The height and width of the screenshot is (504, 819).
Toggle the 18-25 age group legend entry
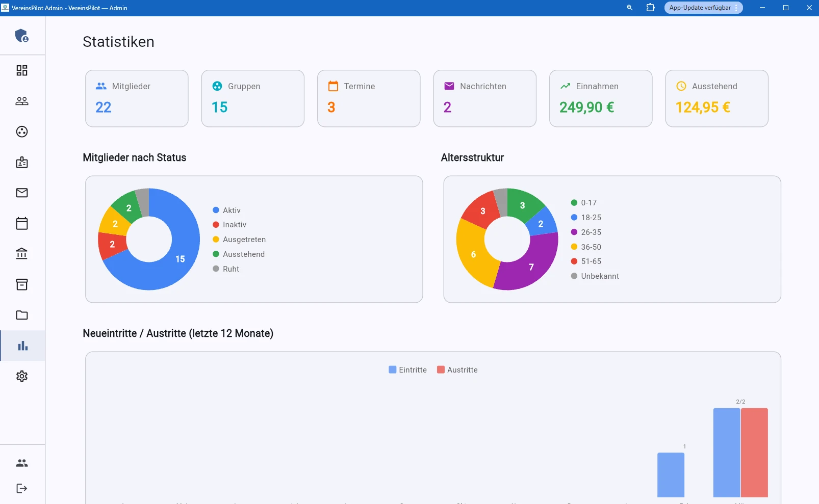(586, 218)
